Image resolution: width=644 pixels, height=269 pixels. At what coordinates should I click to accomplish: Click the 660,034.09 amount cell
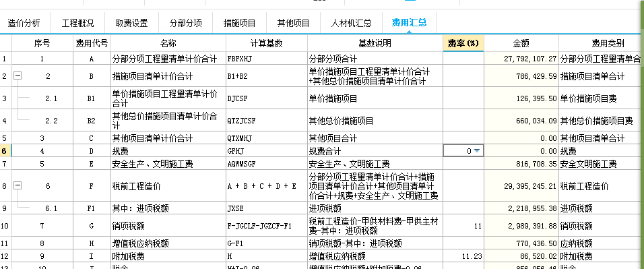pyautogui.click(x=521, y=121)
